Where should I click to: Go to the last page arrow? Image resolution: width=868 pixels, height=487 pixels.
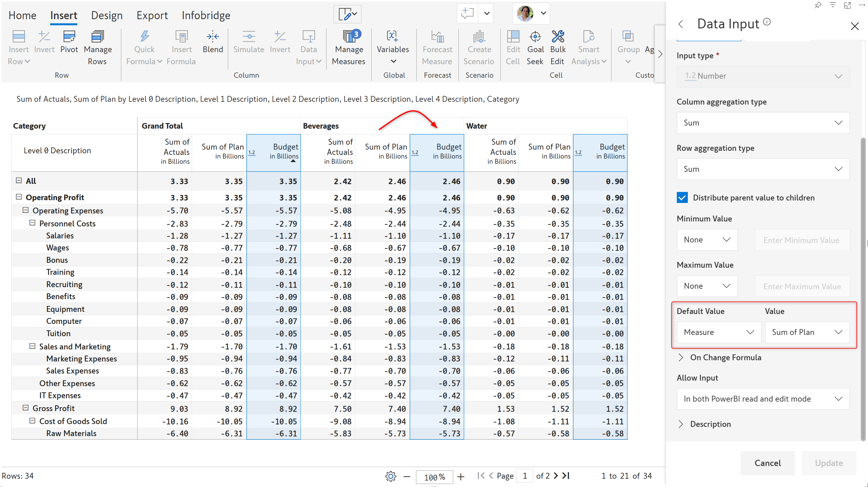[x=566, y=476]
